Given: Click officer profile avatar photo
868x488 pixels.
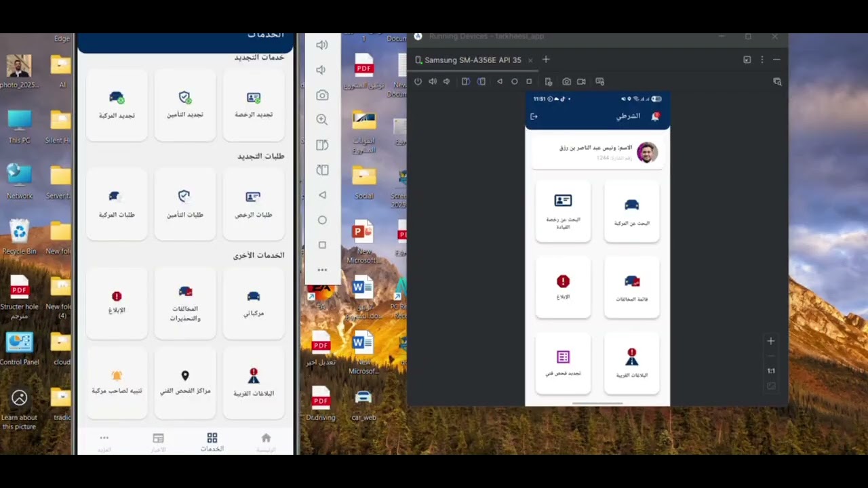Looking at the screenshot, I should coord(647,152).
